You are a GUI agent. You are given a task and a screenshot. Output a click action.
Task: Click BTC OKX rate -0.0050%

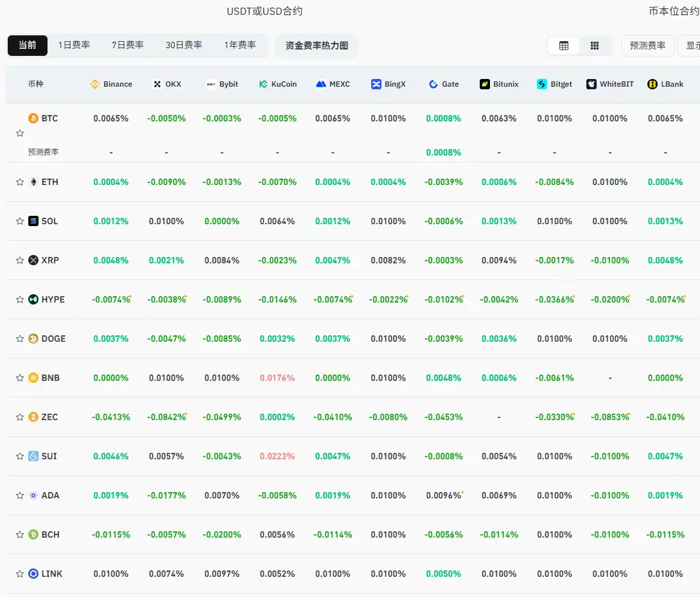pyautogui.click(x=166, y=118)
